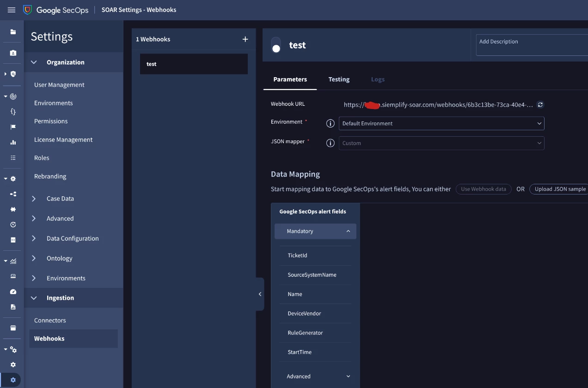Open the line chart dashboards icon
Viewport: 588px width, 388px height.
[x=13, y=261]
